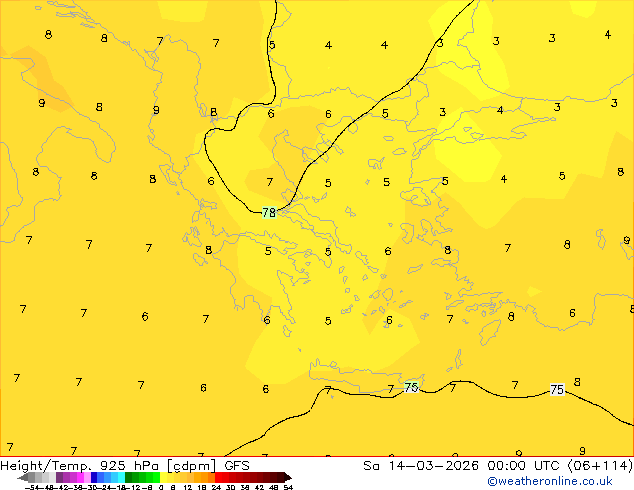
Task: Pick the dark purple swatch above the -42 label
Action: click(59, 478)
